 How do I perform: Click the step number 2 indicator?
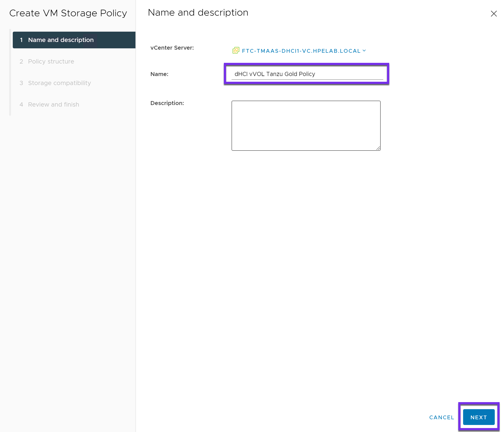tap(21, 62)
